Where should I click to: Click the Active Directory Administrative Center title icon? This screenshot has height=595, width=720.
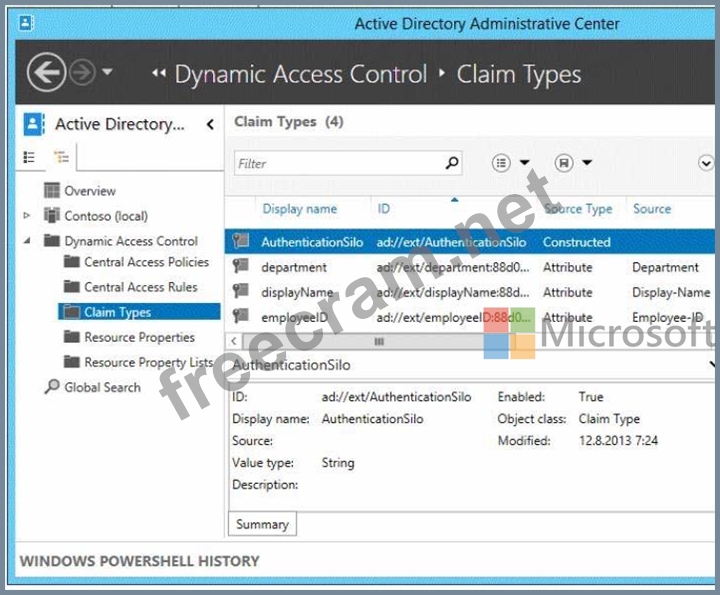click(26, 22)
